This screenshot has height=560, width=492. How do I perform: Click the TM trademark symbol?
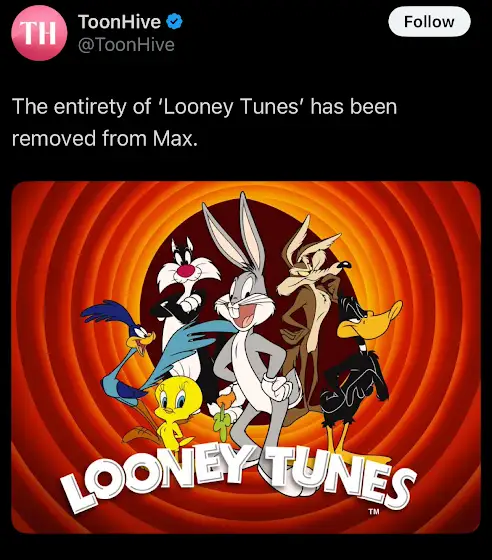pos(373,511)
